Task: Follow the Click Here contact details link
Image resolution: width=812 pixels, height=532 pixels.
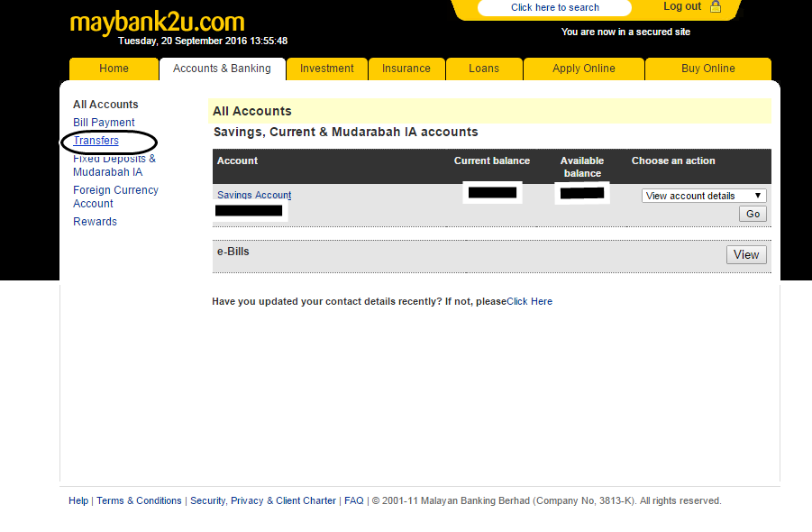Action: pos(529,301)
